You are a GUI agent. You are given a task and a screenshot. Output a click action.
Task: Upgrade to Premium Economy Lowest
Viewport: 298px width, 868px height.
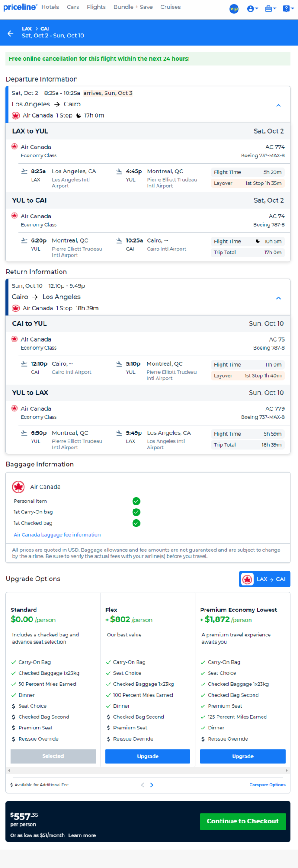click(x=243, y=756)
